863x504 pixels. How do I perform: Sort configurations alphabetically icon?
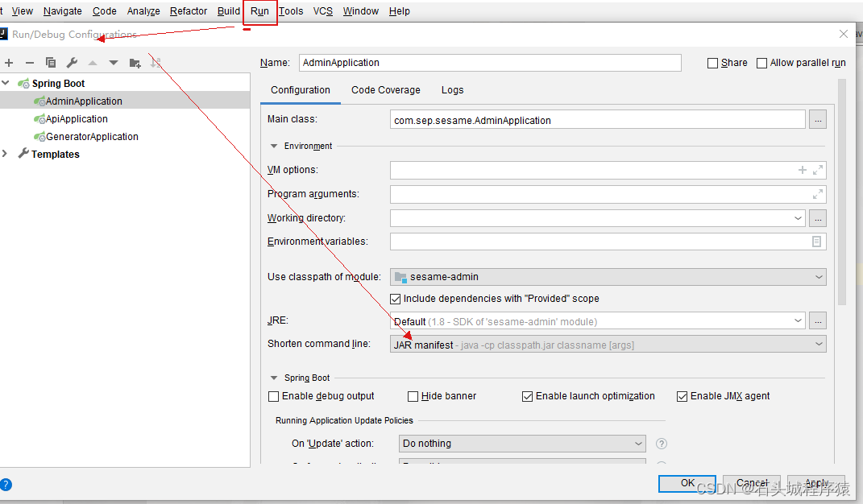156,62
